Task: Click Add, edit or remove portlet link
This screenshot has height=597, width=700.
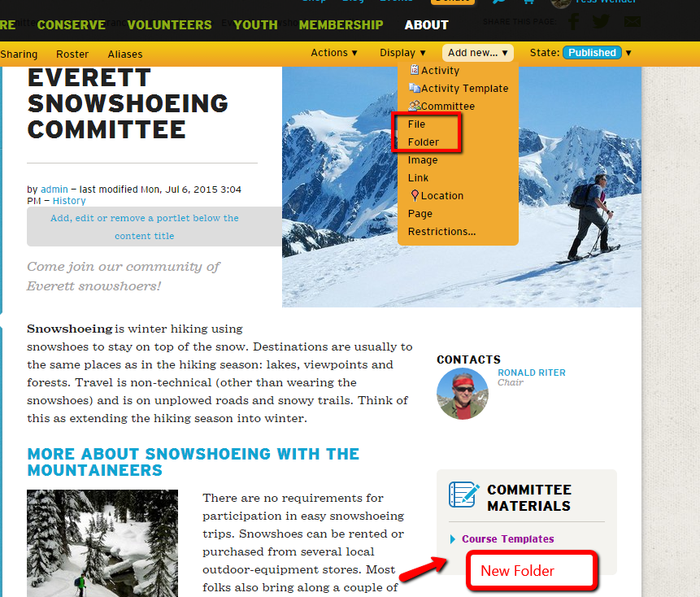Action: (144, 227)
